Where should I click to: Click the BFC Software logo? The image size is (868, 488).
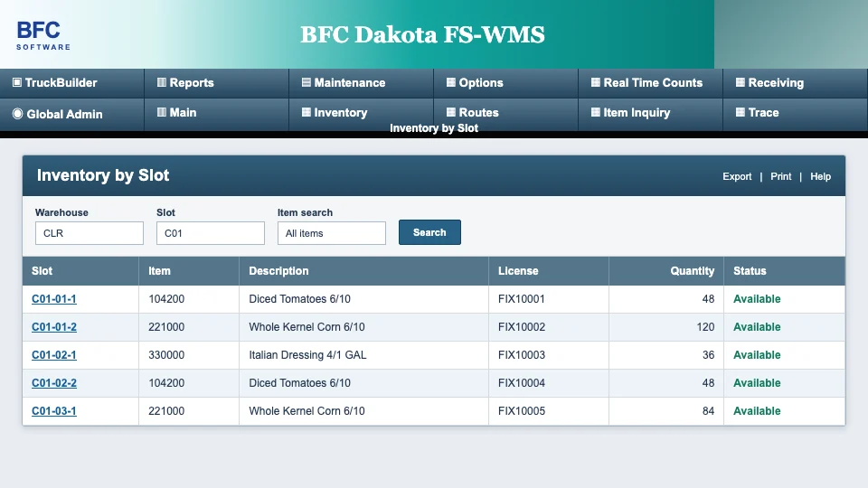[43, 35]
